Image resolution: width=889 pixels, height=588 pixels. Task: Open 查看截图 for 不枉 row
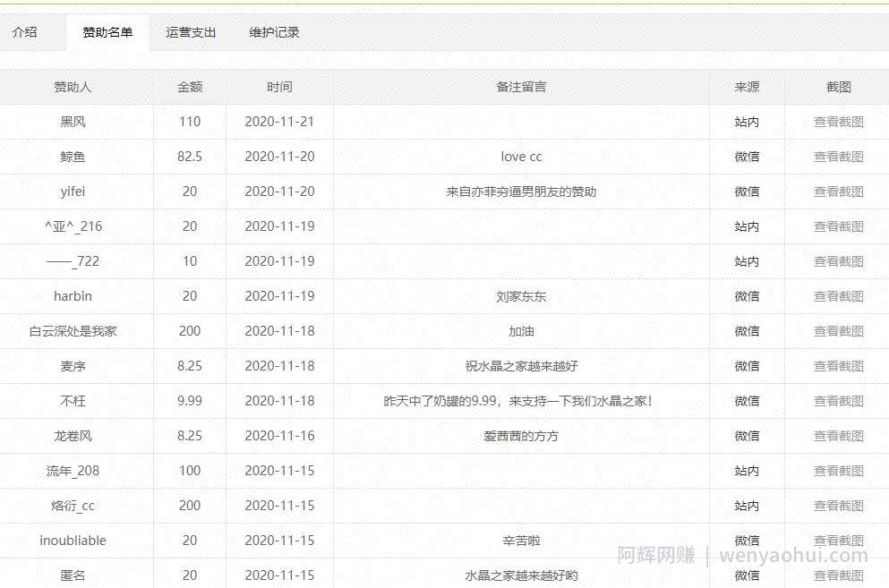click(839, 401)
